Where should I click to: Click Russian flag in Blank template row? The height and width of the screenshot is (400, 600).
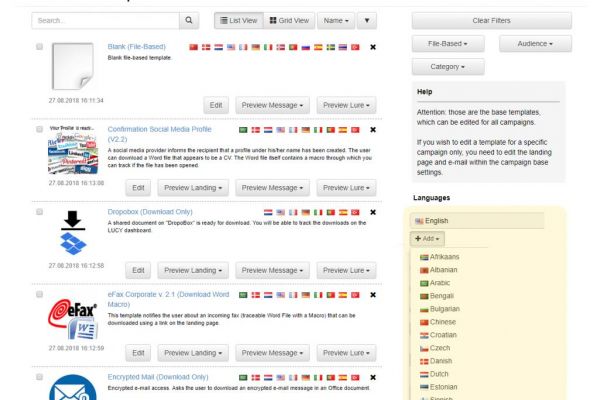click(305, 47)
